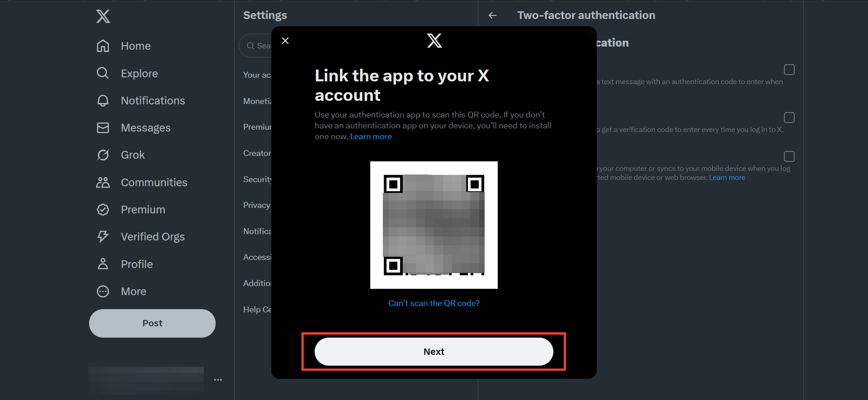Click the QR code image
The width and height of the screenshot is (868, 400).
coord(434,225)
